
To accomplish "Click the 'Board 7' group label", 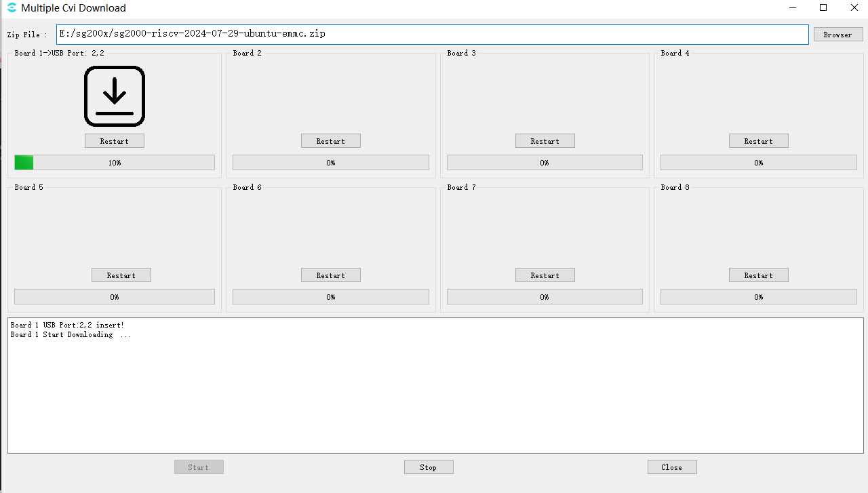I will pyautogui.click(x=462, y=187).
